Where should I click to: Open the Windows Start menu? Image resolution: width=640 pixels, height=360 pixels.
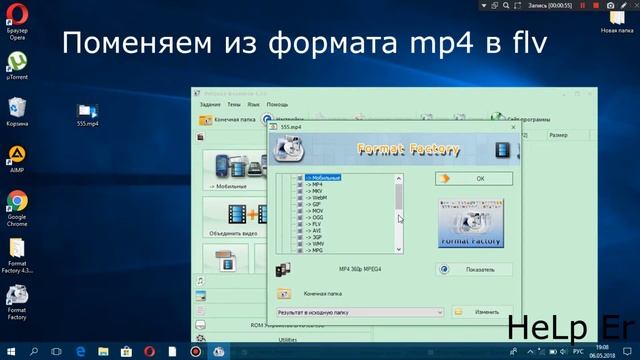pos(11,351)
